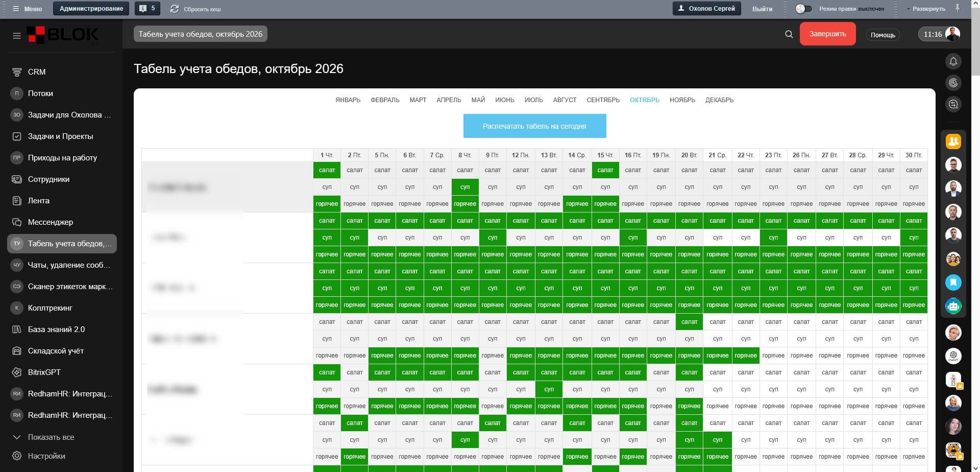Switch to the НОЯБРЬ month tab

tap(682, 100)
